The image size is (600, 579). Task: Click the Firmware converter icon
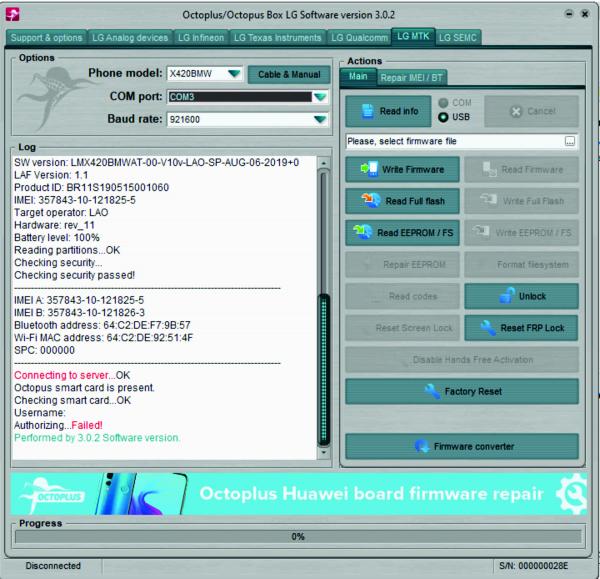click(x=422, y=446)
